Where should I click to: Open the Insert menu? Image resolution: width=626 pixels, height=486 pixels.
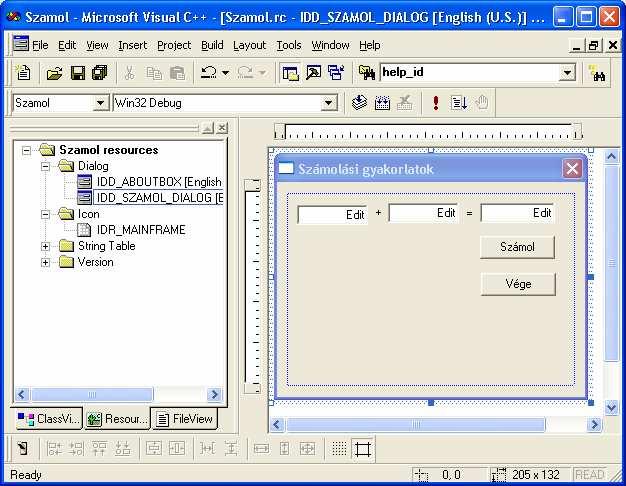pos(133,46)
